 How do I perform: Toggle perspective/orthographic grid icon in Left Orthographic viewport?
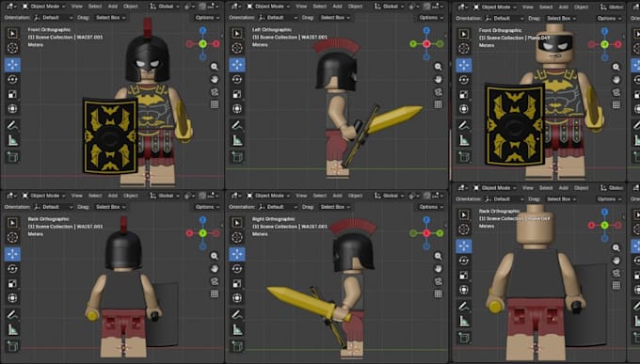pyautogui.click(x=438, y=104)
